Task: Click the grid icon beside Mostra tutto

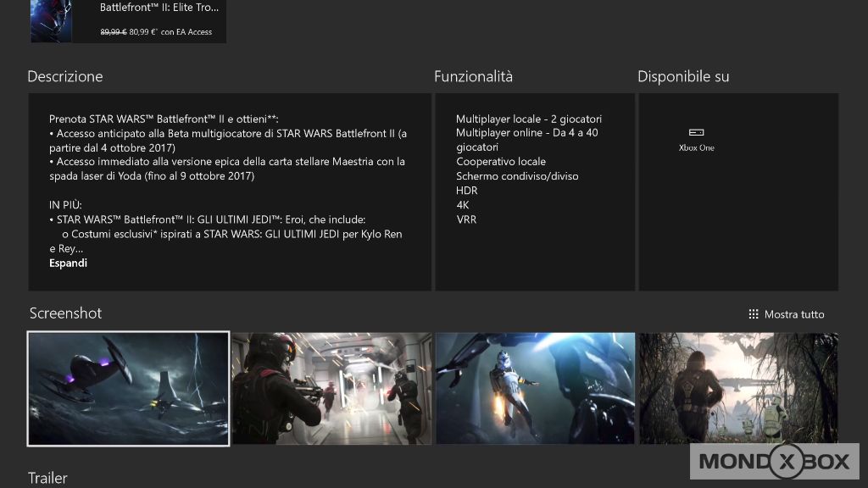Action: 753,314
